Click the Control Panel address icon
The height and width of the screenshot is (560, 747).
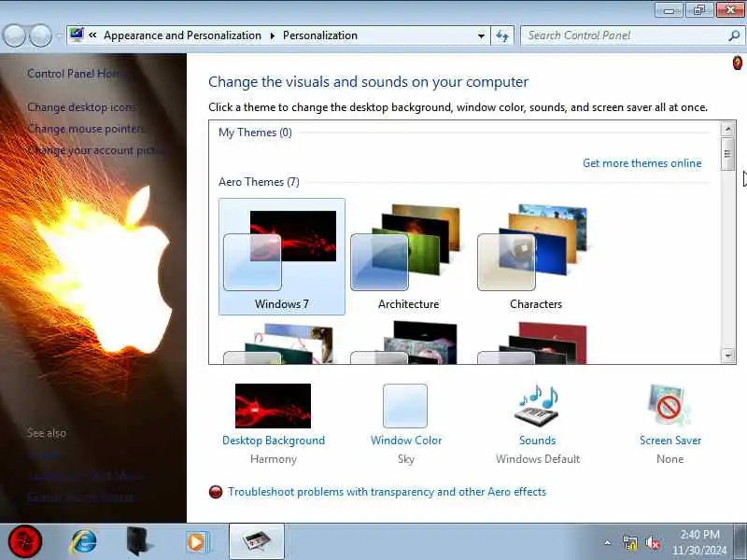click(77, 35)
